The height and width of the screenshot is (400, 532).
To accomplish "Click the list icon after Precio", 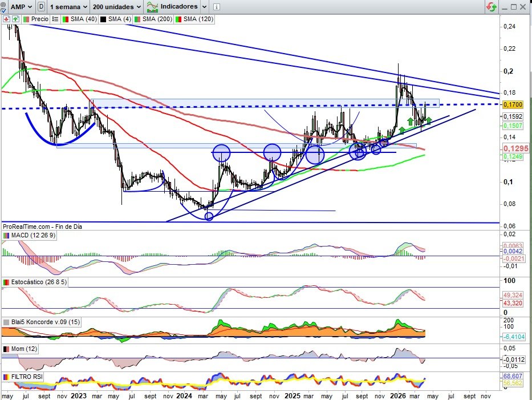I will tap(55, 19).
